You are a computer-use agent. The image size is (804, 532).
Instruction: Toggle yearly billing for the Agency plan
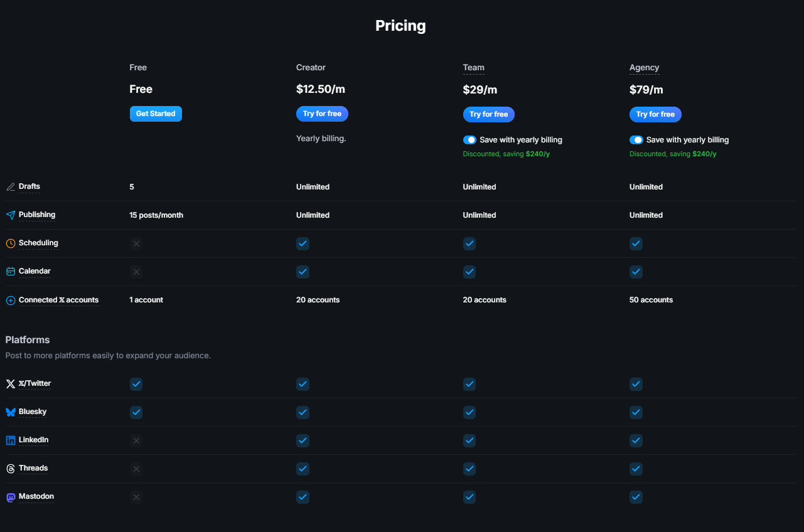pyautogui.click(x=636, y=140)
